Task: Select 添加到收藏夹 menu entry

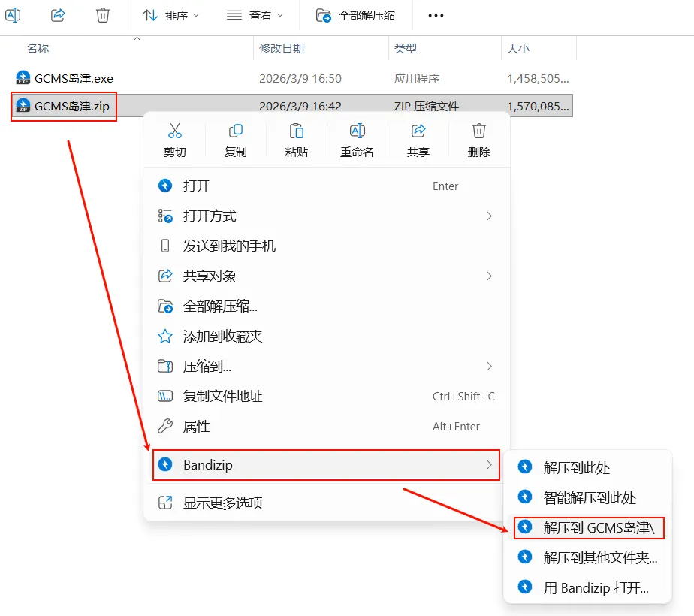Action: click(327, 337)
